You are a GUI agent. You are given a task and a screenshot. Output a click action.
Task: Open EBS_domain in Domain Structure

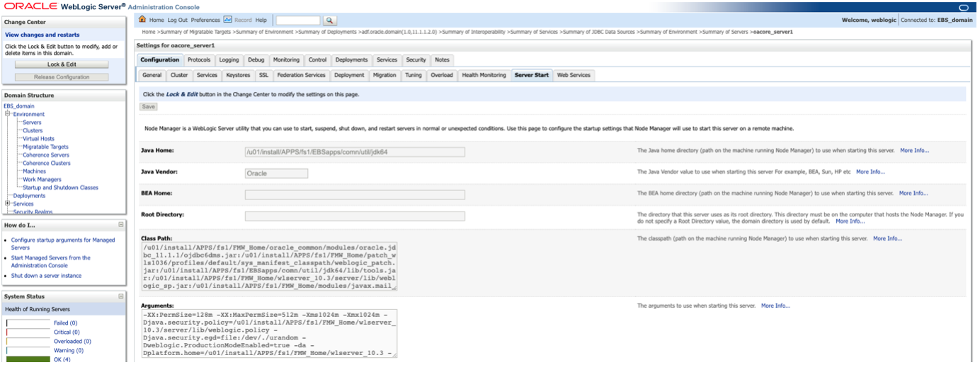point(19,106)
